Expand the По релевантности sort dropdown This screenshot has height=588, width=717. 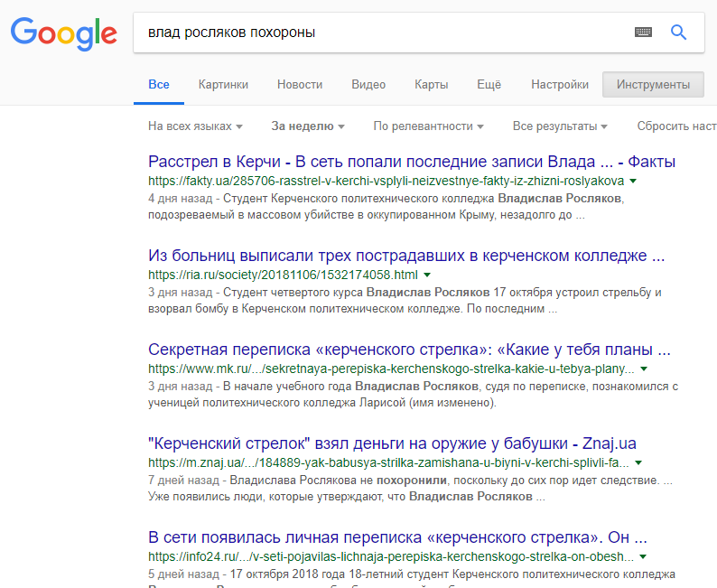click(x=428, y=126)
